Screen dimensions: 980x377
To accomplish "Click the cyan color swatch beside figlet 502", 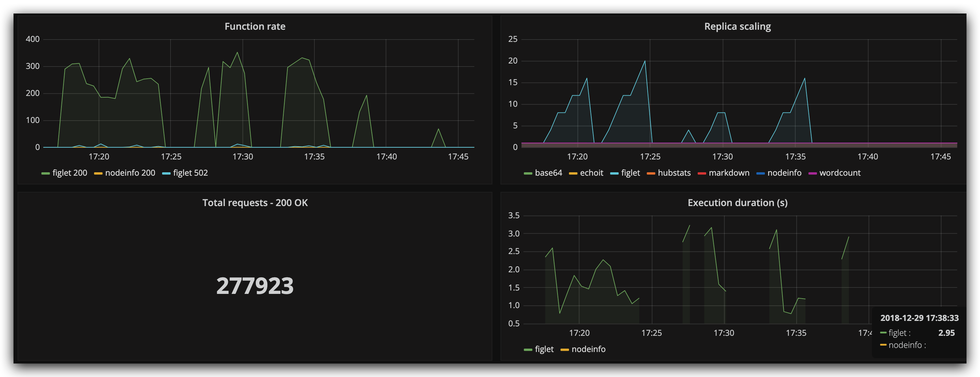I will 166,174.
